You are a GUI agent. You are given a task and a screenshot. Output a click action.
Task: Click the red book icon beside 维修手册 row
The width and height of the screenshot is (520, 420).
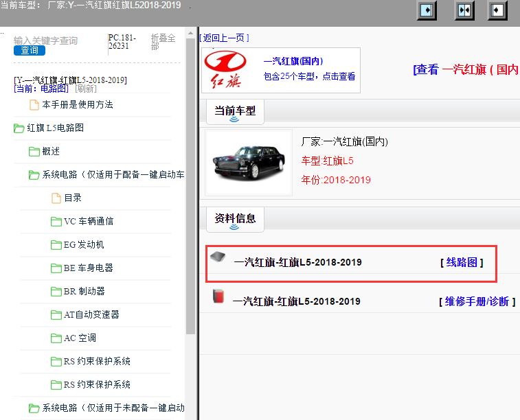click(x=218, y=296)
